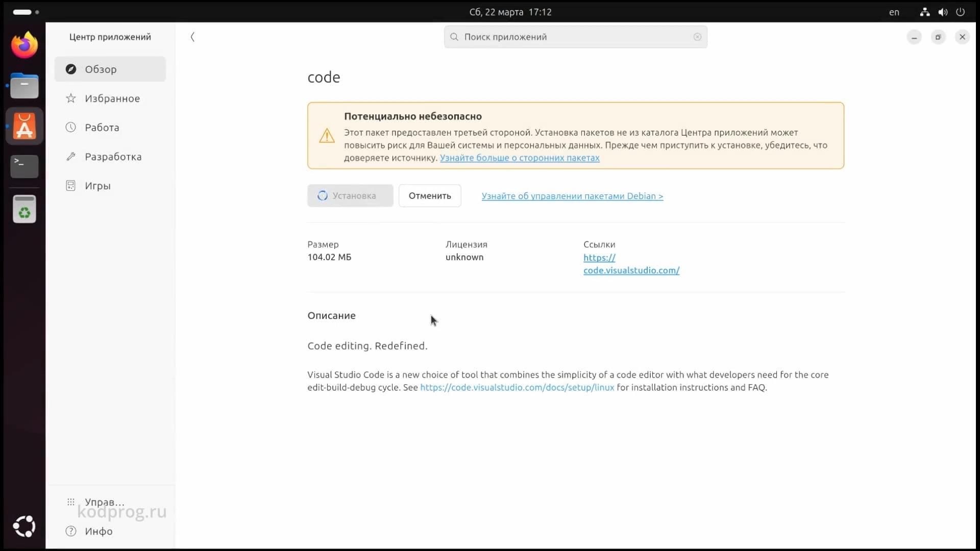Screen dimensions: 980x551
Task: Open the Управление sidebar item
Action: pyautogui.click(x=110, y=502)
